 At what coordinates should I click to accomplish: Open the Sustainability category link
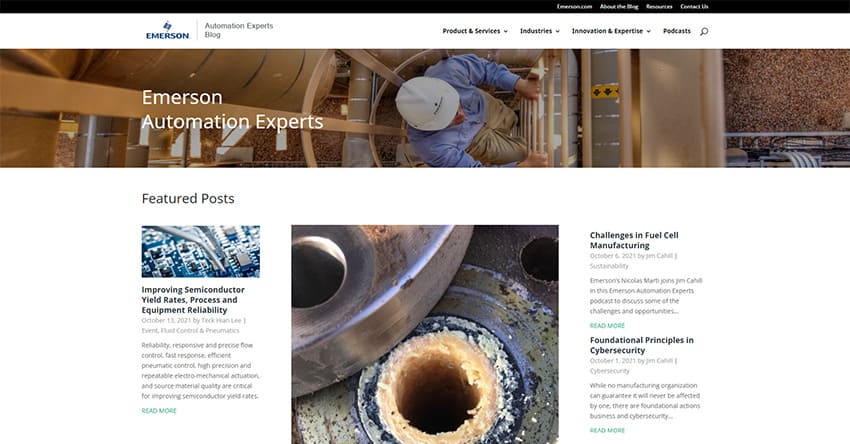coord(609,266)
